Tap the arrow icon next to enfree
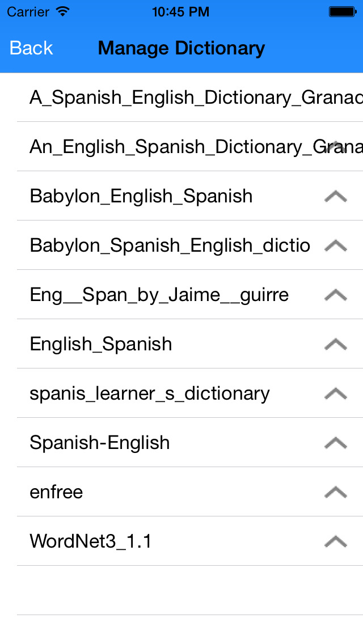 (335, 492)
